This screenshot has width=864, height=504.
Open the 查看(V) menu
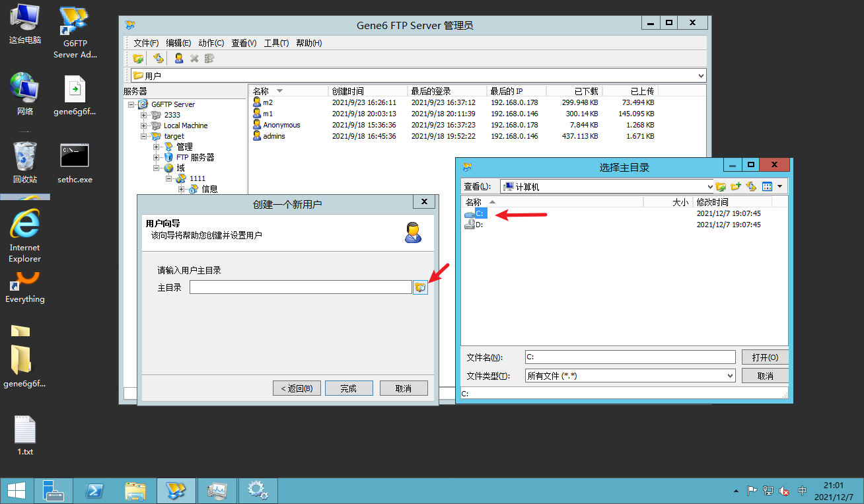tap(244, 43)
